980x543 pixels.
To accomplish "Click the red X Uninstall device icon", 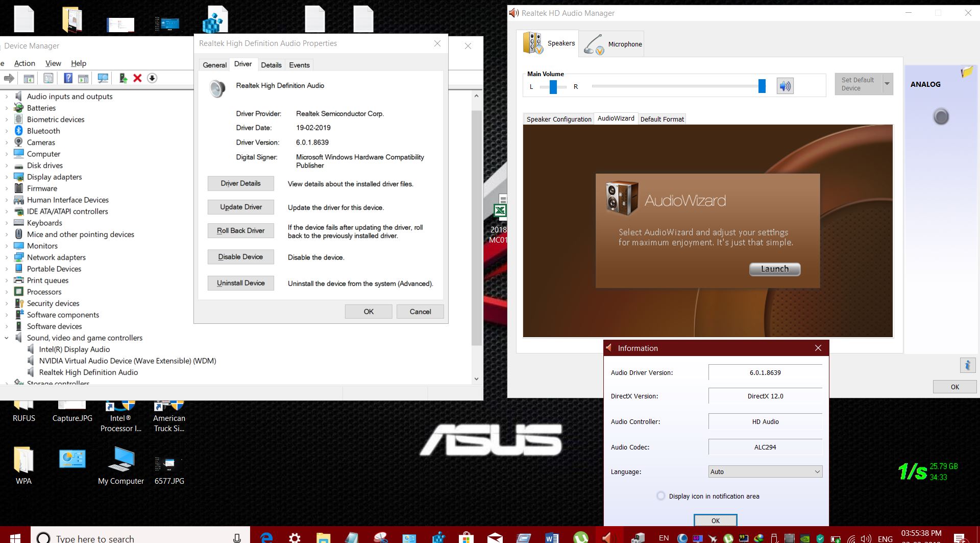I will 137,78.
